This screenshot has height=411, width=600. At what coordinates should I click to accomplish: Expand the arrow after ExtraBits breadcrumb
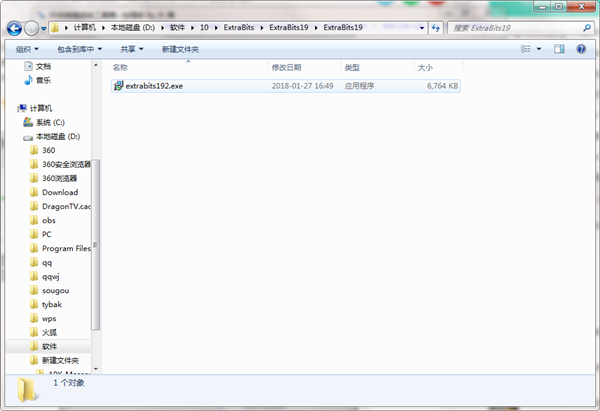click(262, 28)
